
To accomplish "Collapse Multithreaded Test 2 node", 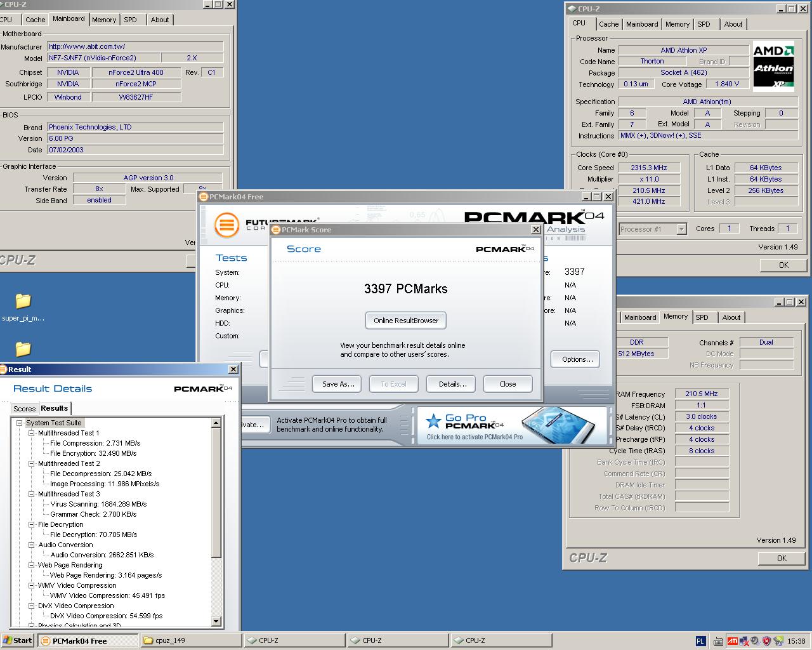I will (x=32, y=463).
